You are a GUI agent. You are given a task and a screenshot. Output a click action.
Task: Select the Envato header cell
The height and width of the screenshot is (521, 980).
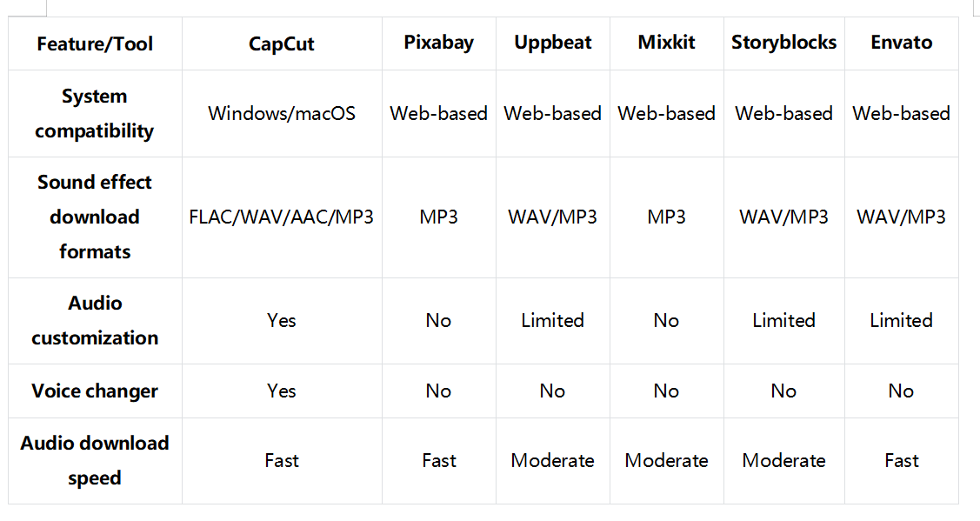(901, 42)
